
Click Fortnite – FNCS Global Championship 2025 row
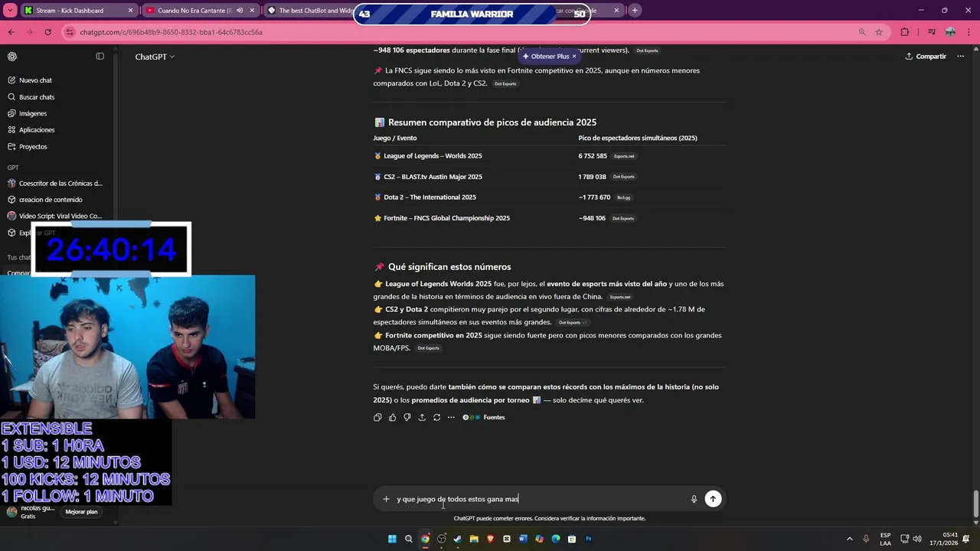coord(550,218)
